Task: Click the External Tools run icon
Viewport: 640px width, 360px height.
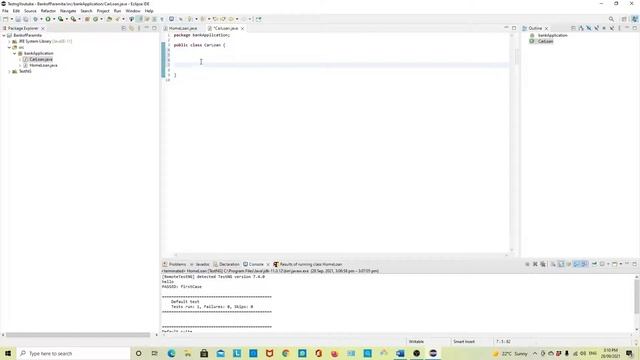Action: [x=73, y=19]
